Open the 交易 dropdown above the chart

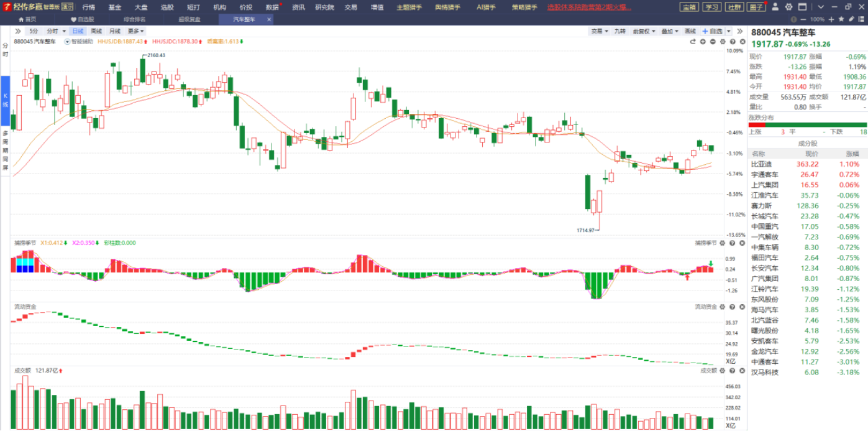coord(599,31)
